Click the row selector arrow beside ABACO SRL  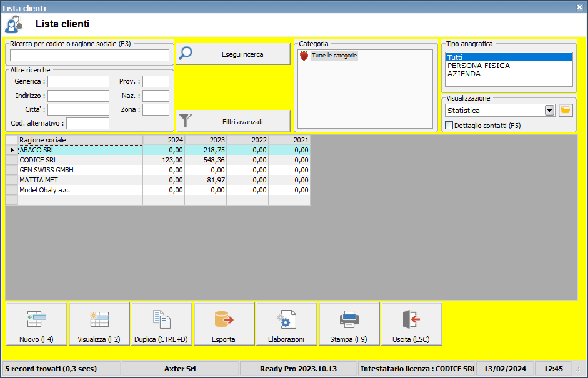click(12, 150)
